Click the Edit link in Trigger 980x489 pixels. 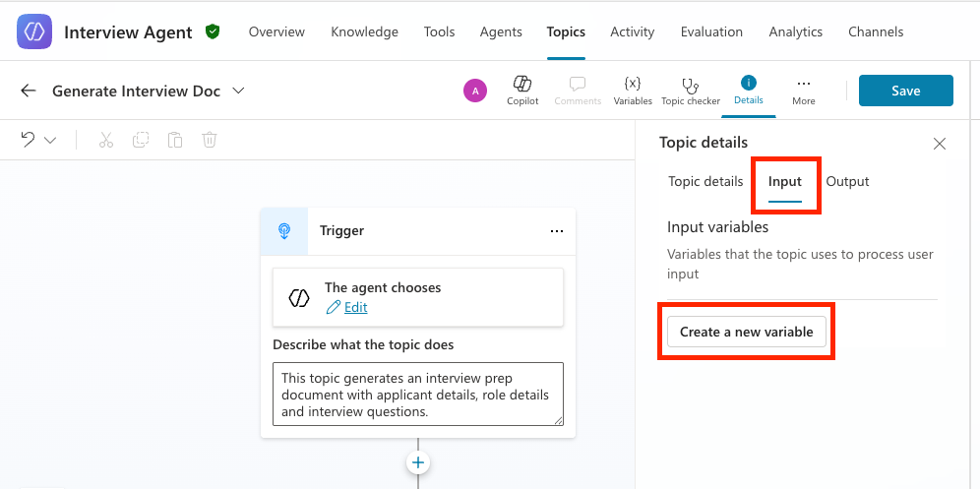click(x=355, y=307)
